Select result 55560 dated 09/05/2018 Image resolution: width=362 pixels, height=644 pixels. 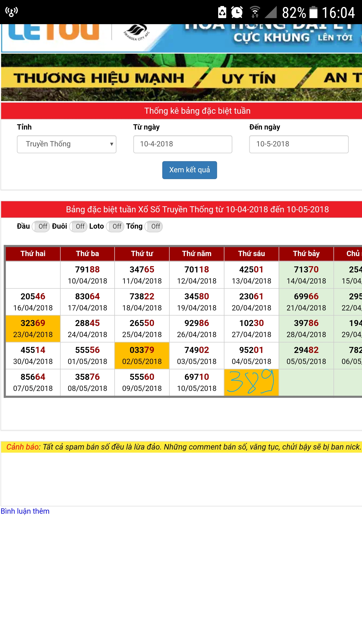[x=142, y=383]
